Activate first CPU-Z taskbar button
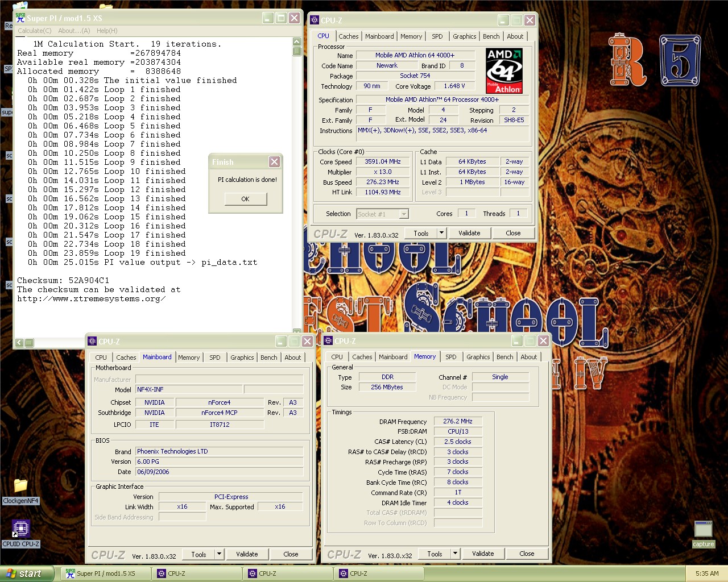 pos(197,573)
